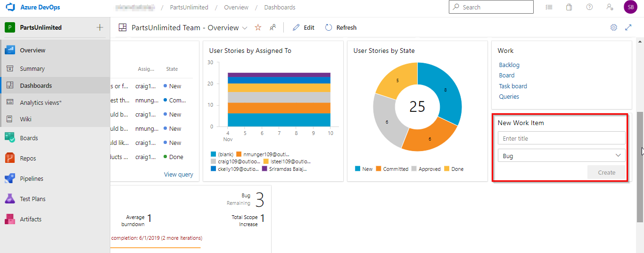Viewport: 644px width, 253px height.
Task: Open the User settings icon
Action: click(610, 7)
